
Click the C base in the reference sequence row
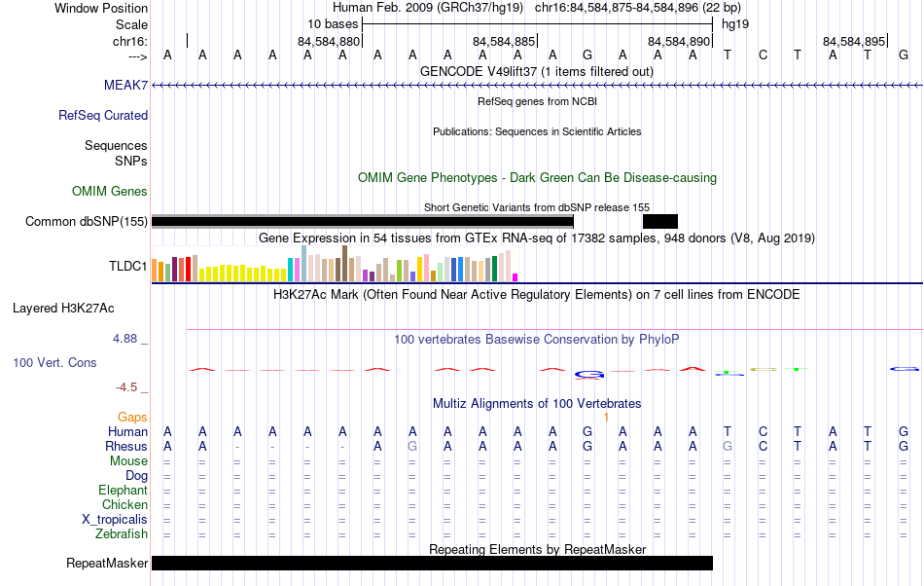pyautogui.click(x=763, y=55)
